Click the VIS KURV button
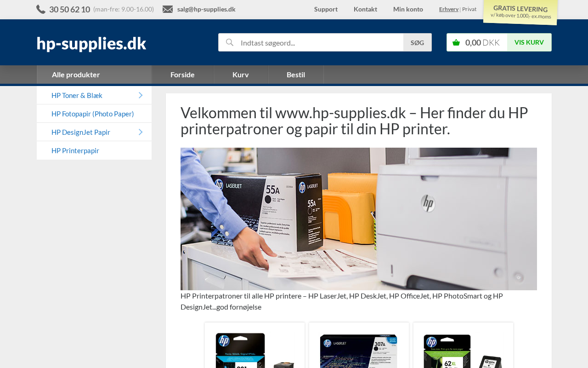Viewport: 588px width, 368px height. pyautogui.click(x=529, y=42)
